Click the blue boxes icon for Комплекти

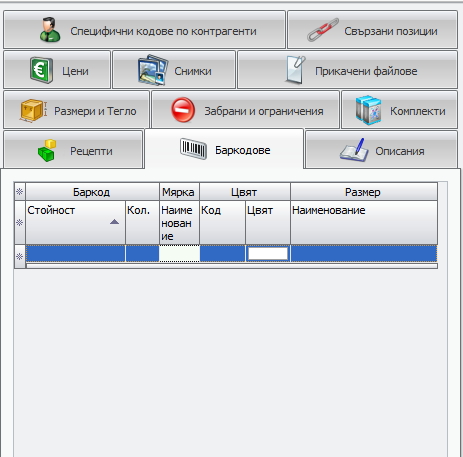pos(368,110)
